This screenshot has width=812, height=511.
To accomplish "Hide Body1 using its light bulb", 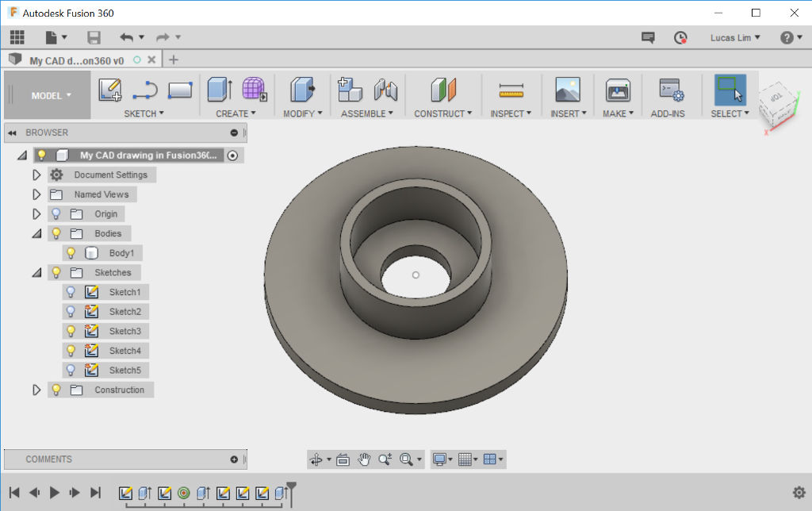I will (71, 253).
